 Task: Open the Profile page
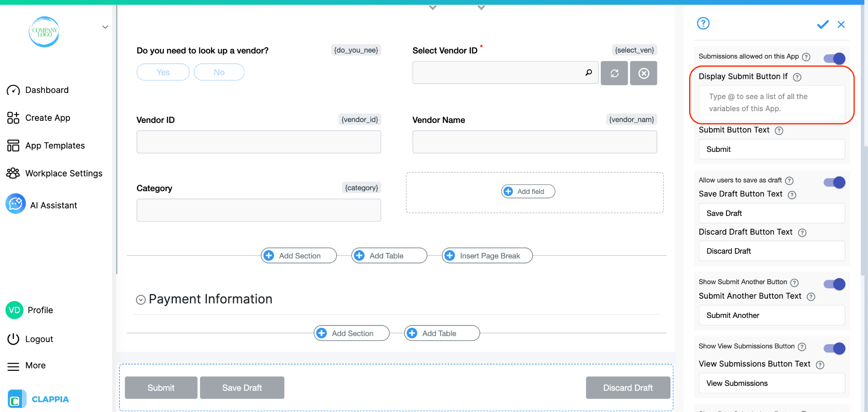29,310
